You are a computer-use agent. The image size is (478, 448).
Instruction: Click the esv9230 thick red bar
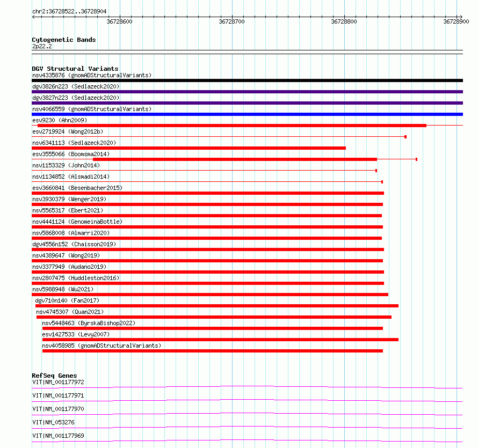[x=232, y=126]
